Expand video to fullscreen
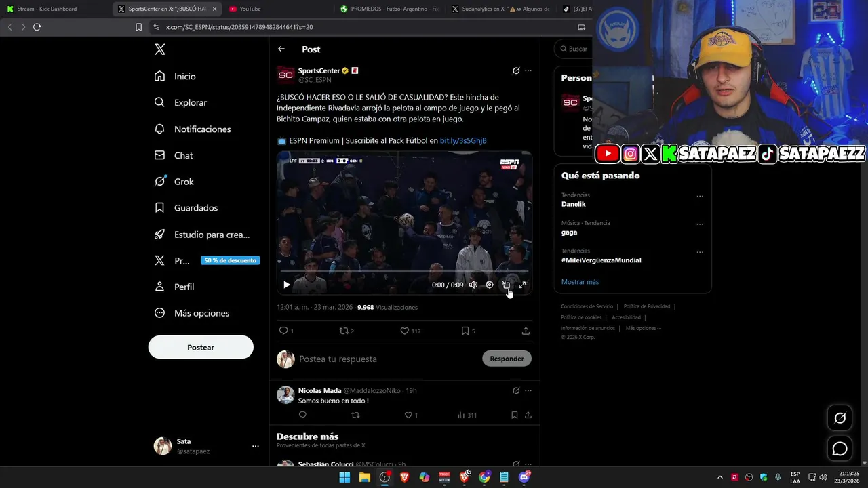 pyautogui.click(x=522, y=285)
